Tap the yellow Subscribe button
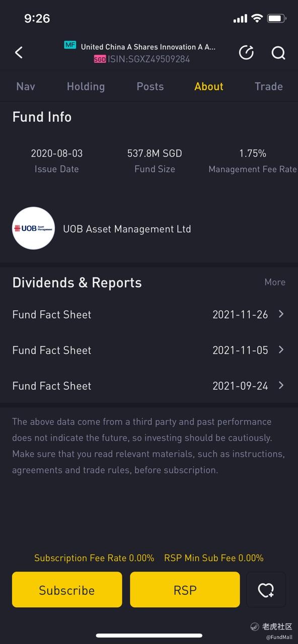 pos(67,590)
